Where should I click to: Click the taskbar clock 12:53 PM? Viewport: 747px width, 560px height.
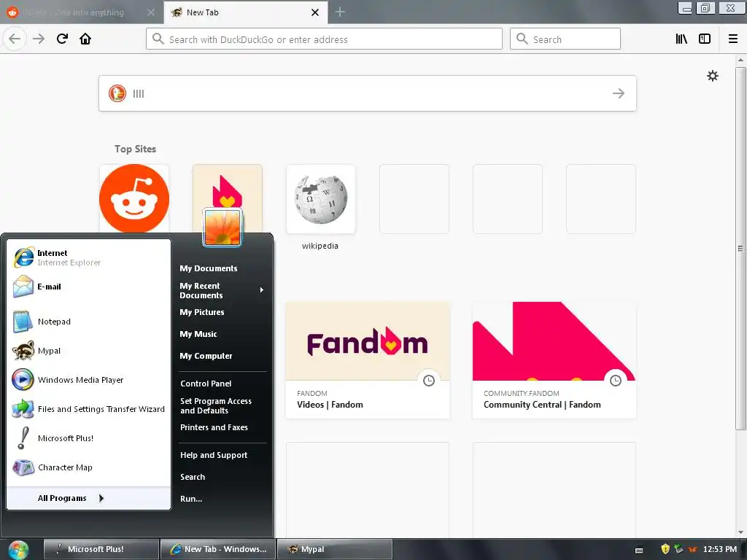(720, 549)
